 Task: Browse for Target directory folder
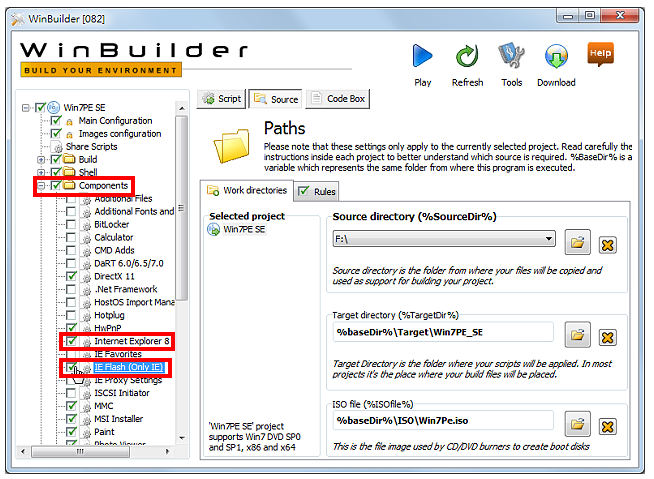[577, 335]
